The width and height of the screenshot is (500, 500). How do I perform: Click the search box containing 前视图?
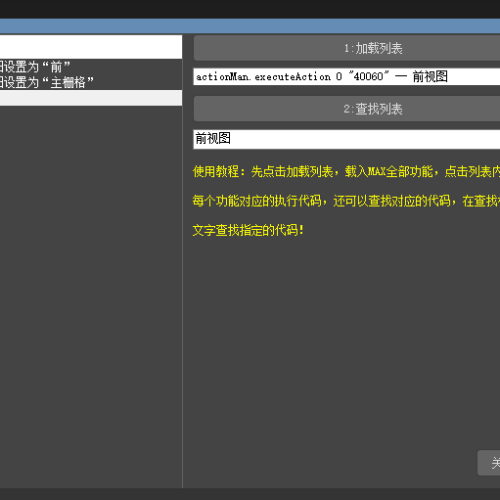coord(347,139)
